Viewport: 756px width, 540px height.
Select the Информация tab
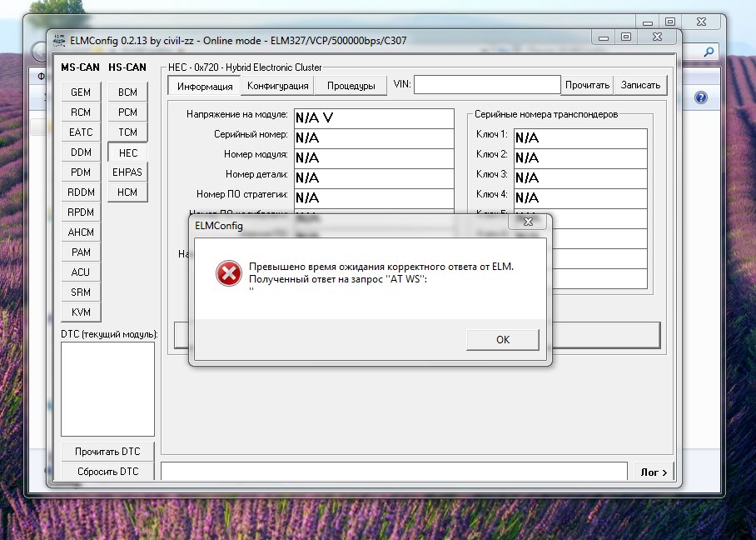click(x=205, y=86)
